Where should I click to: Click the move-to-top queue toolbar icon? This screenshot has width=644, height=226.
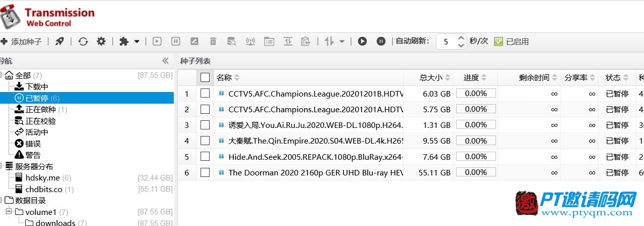(288, 41)
